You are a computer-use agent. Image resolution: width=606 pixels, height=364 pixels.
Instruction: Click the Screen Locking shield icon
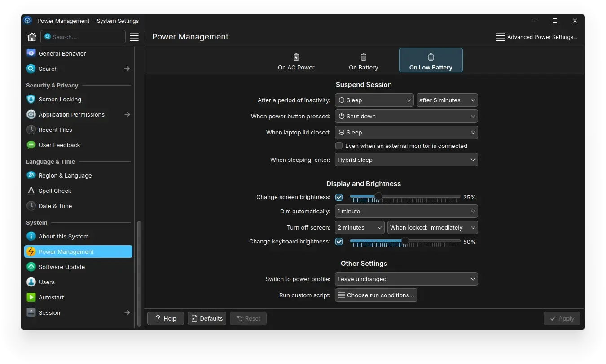coord(31,99)
